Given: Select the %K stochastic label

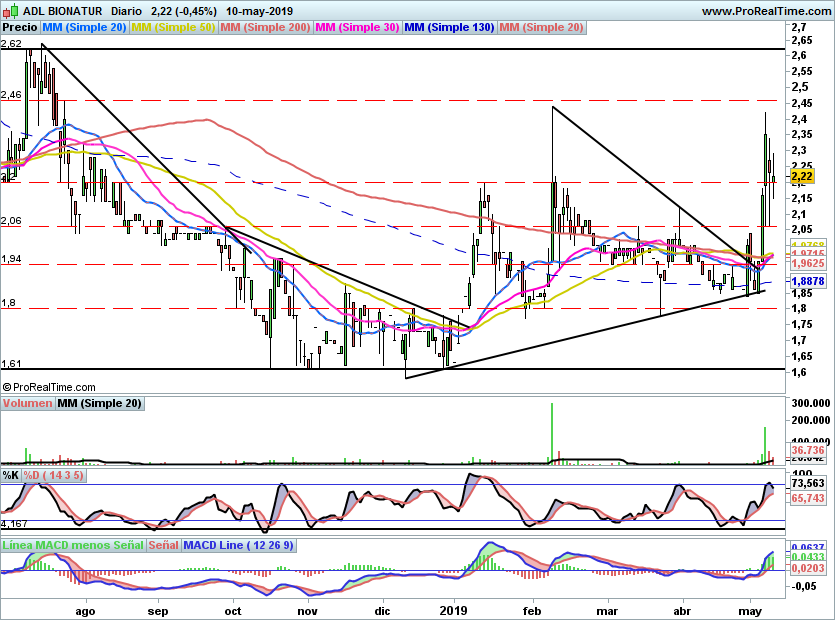Looking at the screenshot, I should tap(11, 475).
